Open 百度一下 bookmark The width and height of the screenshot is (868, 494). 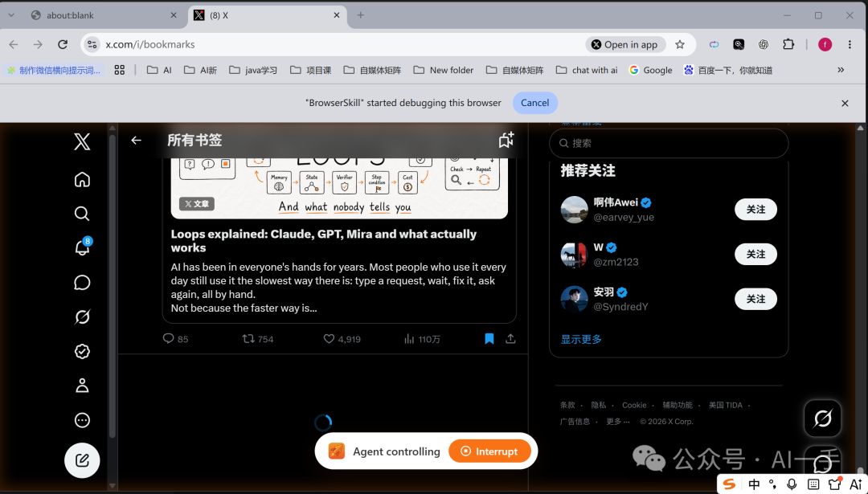(728, 70)
